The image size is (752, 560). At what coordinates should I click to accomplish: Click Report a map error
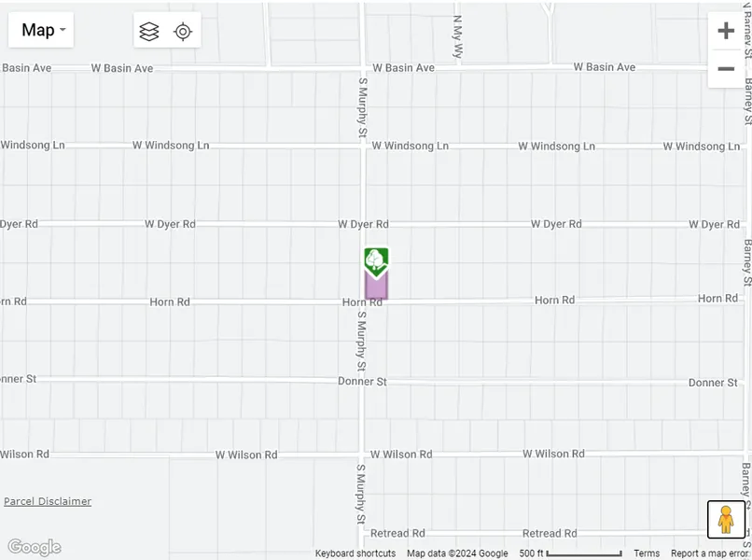pos(709,553)
